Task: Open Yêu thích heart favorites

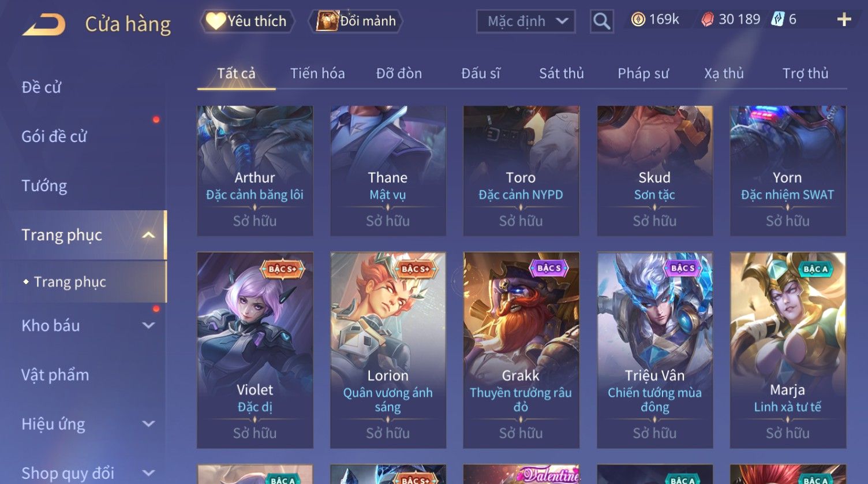Action: click(247, 21)
